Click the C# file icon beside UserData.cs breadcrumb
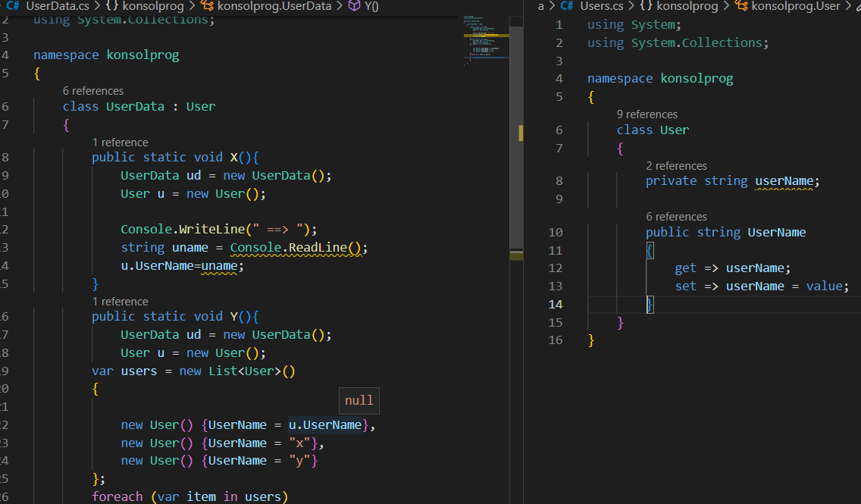 click(x=13, y=6)
